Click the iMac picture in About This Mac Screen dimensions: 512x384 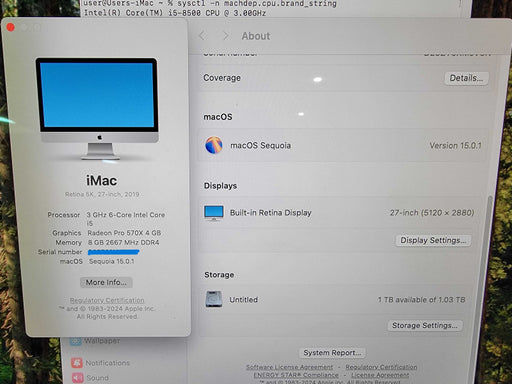pos(97,109)
